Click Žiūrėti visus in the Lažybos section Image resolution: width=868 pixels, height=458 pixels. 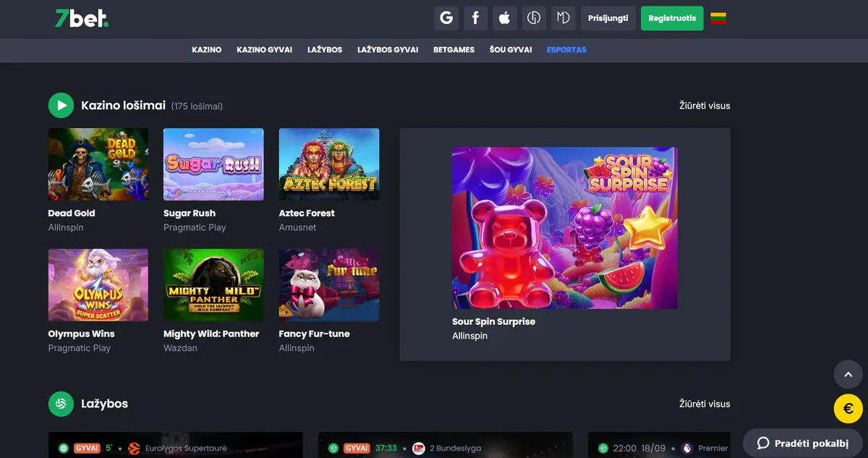(x=705, y=404)
